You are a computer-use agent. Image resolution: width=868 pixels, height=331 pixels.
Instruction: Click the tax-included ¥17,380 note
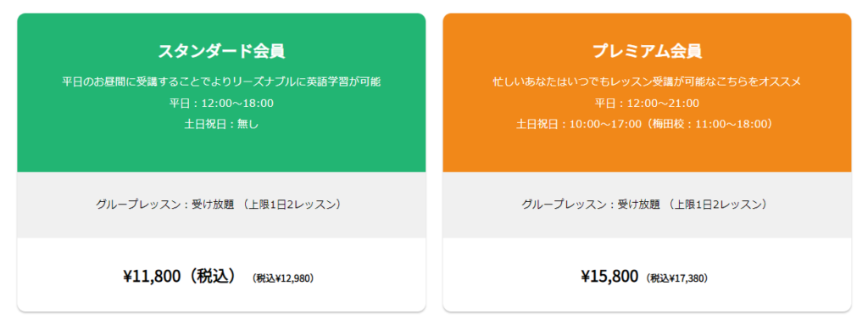[677, 278]
